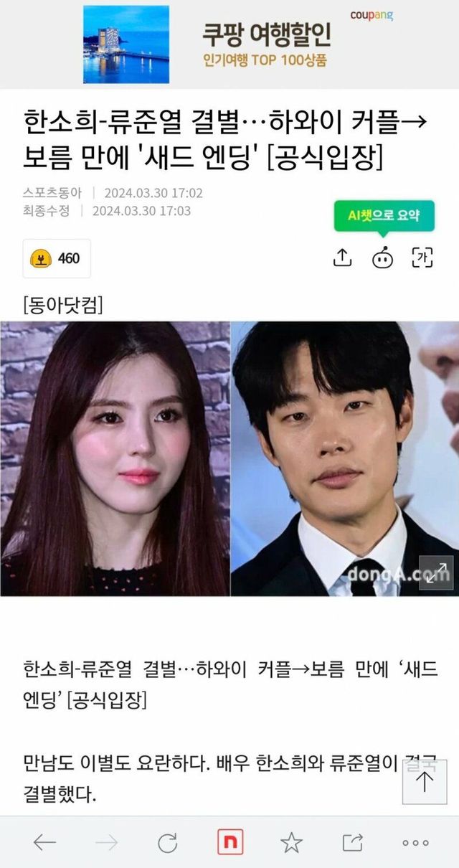This screenshot has width=459, height=868.
Task: Open the AI chatbot summary robot icon
Action: [x=383, y=258]
